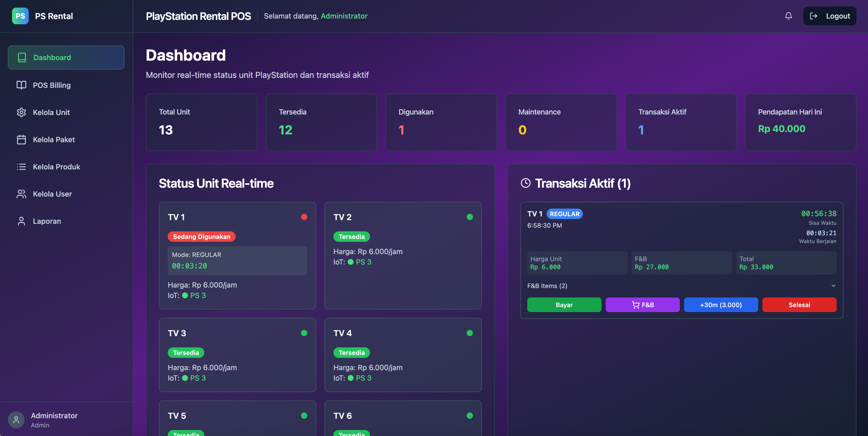
Task: Click the IoT indicator dot on TV 3
Action: coord(185,378)
